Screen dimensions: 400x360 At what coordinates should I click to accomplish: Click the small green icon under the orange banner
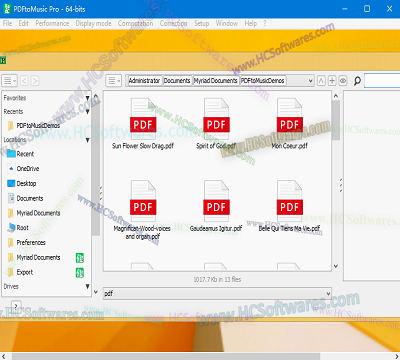point(3,60)
